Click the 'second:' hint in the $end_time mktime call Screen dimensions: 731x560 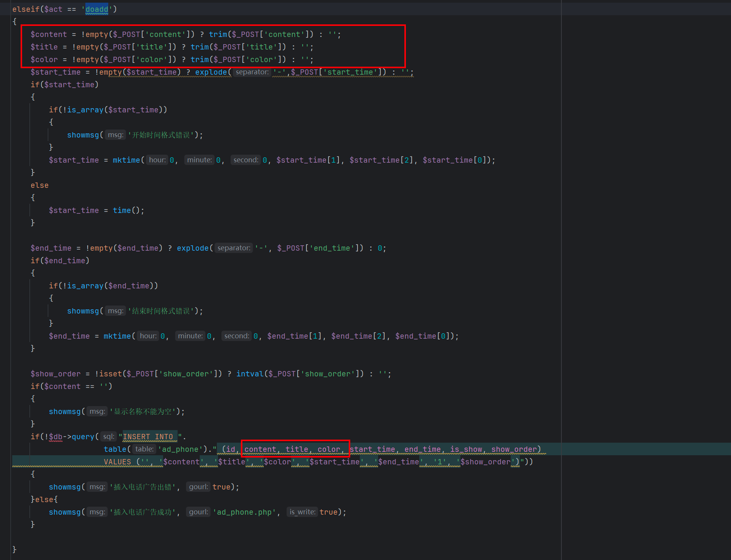click(x=236, y=336)
